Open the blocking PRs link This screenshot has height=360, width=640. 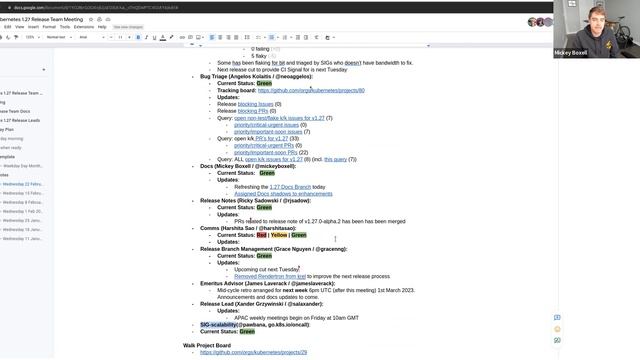click(253, 111)
